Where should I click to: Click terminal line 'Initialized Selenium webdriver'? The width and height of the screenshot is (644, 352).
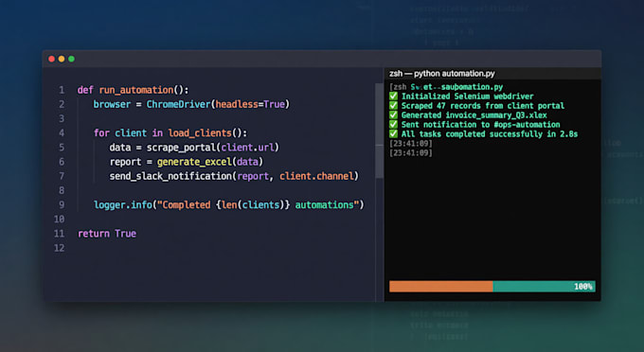click(x=468, y=96)
